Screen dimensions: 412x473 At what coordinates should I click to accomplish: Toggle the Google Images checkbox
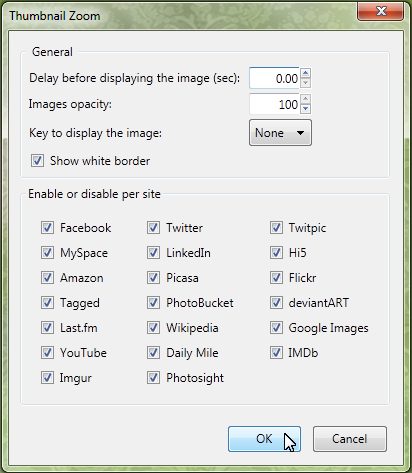pos(276,328)
